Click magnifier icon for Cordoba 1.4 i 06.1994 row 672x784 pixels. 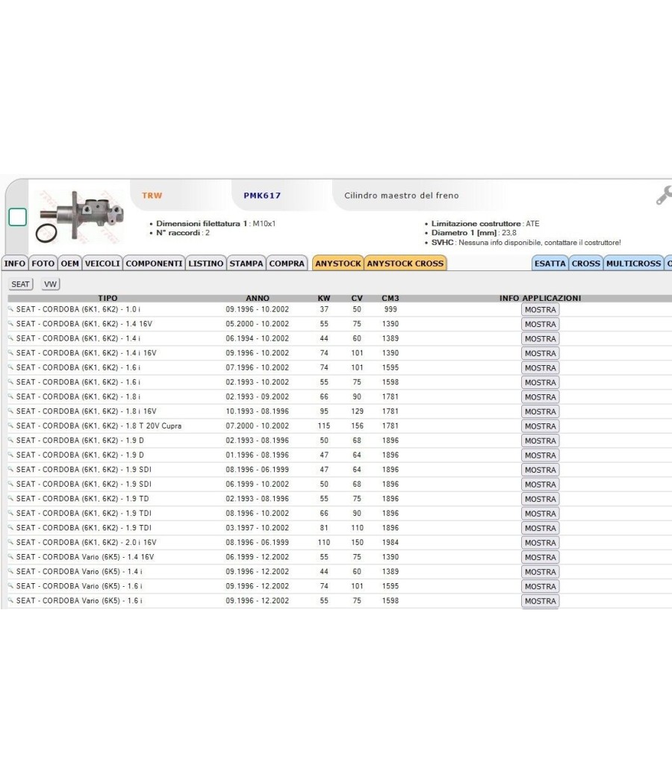point(10,338)
